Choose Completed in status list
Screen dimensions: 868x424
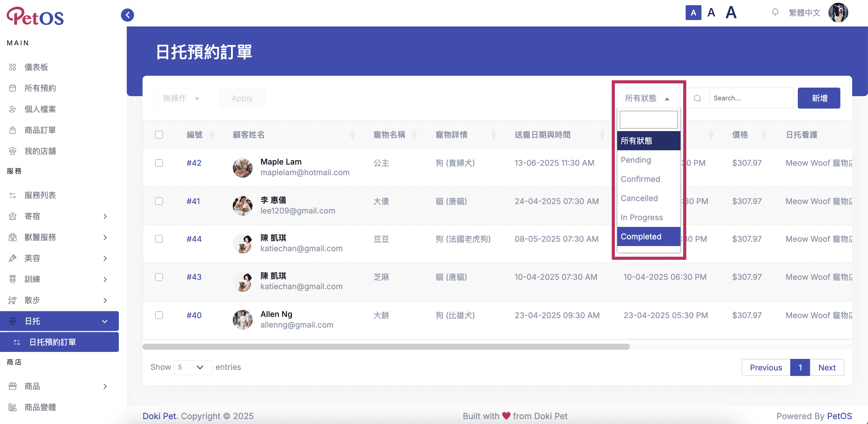tap(649, 236)
